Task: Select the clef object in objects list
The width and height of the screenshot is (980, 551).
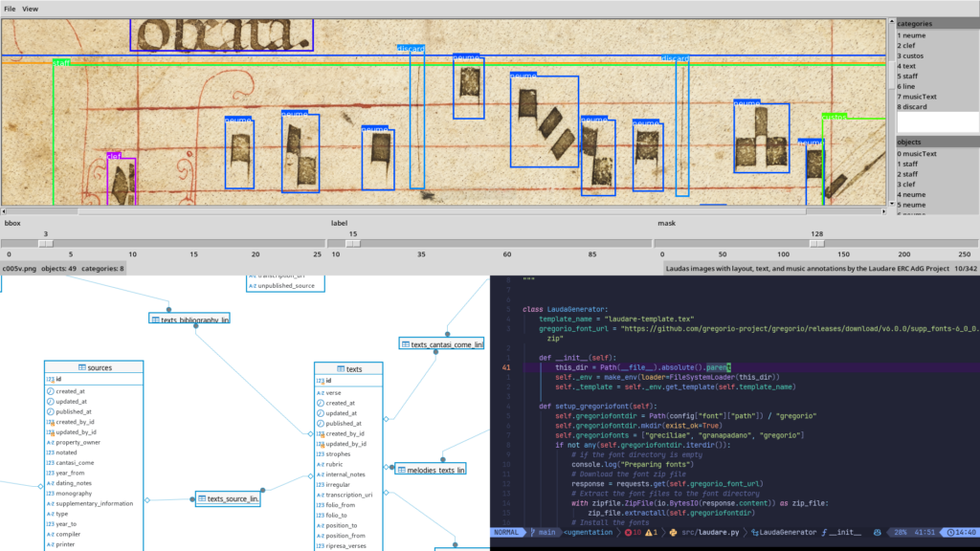Action: click(906, 185)
